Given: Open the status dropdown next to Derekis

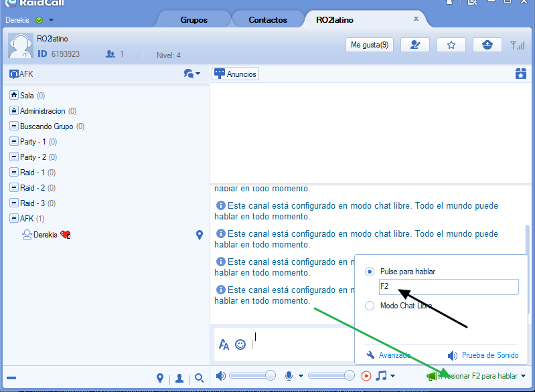Looking at the screenshot, I should (51, 20).
